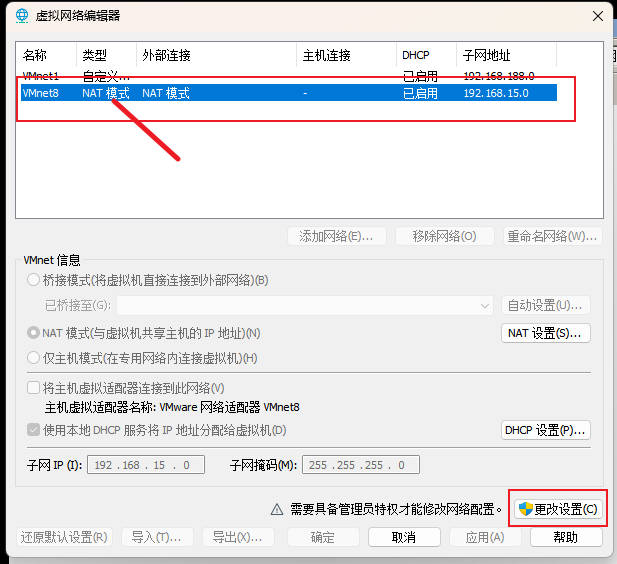
Task: Close the 虚拟网络编辑器 window
Action: (597, 15)
